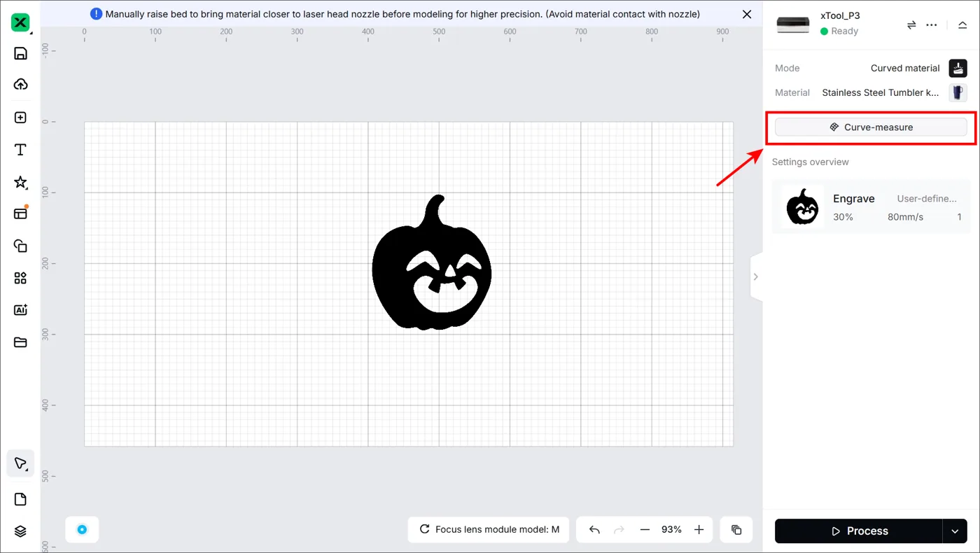Click the Curve-measure button
This screenshot has height=553, width=980.
tap(871, 127)
